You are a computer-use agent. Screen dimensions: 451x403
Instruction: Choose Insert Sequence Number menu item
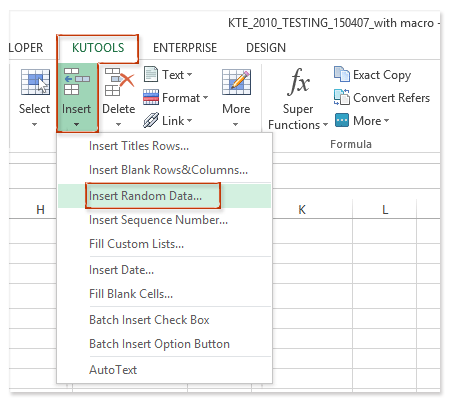(164, 220)
